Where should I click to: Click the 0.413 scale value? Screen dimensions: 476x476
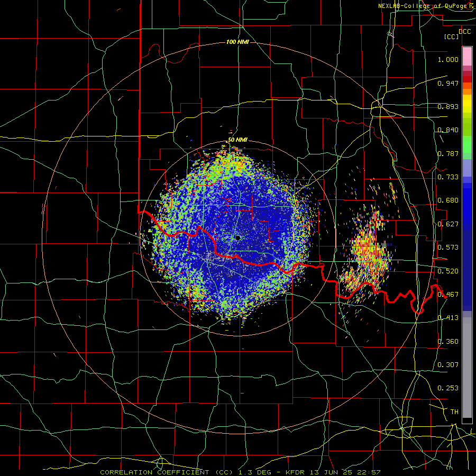coord(448,317)
